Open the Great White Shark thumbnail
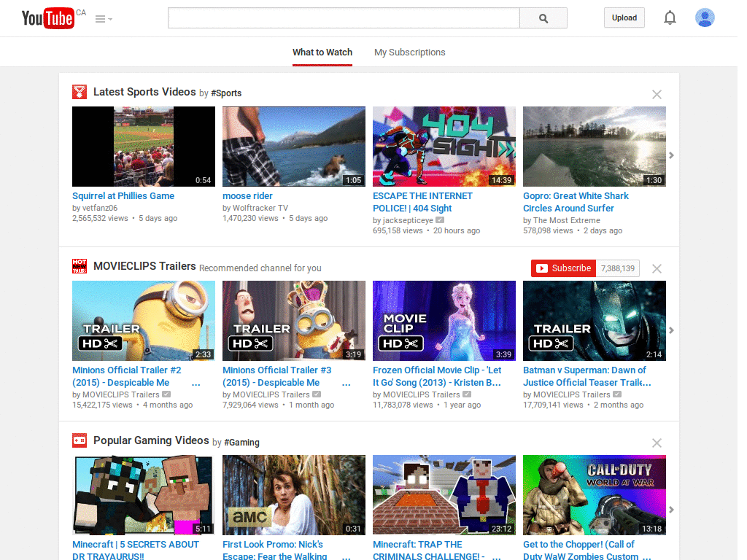Screen dimensions: 747x560 [595, 147]
